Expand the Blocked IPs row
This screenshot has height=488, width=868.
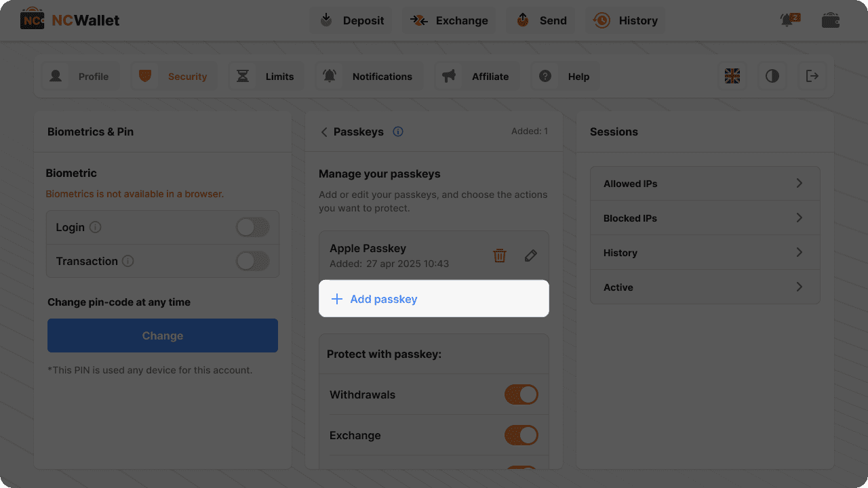point(705,218)
